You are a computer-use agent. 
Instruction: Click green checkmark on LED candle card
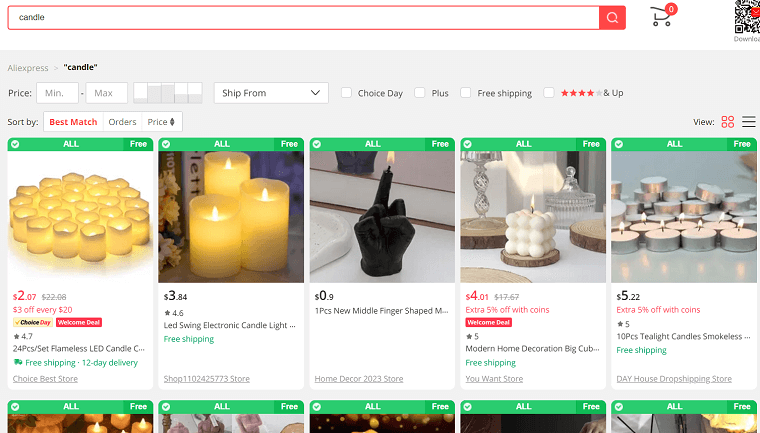point(15,144)
